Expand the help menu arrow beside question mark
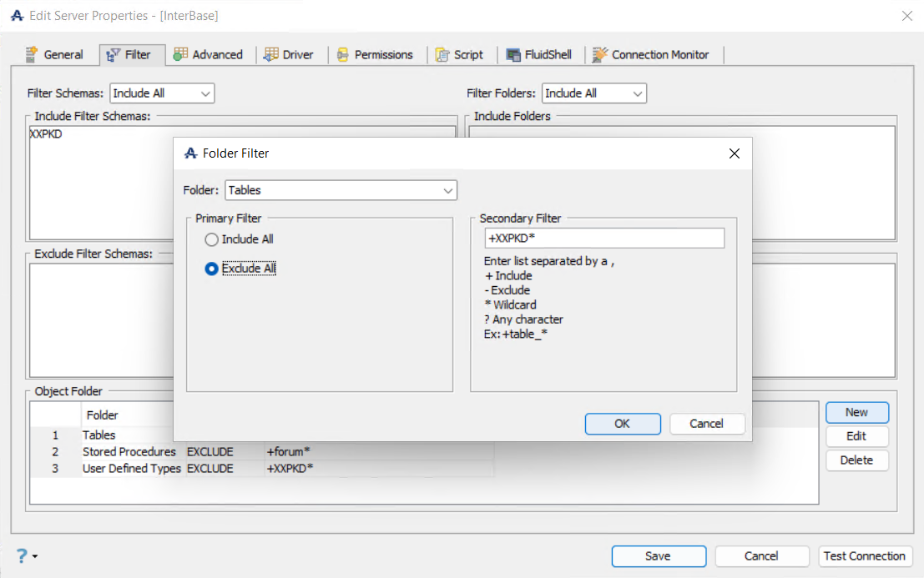Screen dimensions: 924x578 pos(35,556)
